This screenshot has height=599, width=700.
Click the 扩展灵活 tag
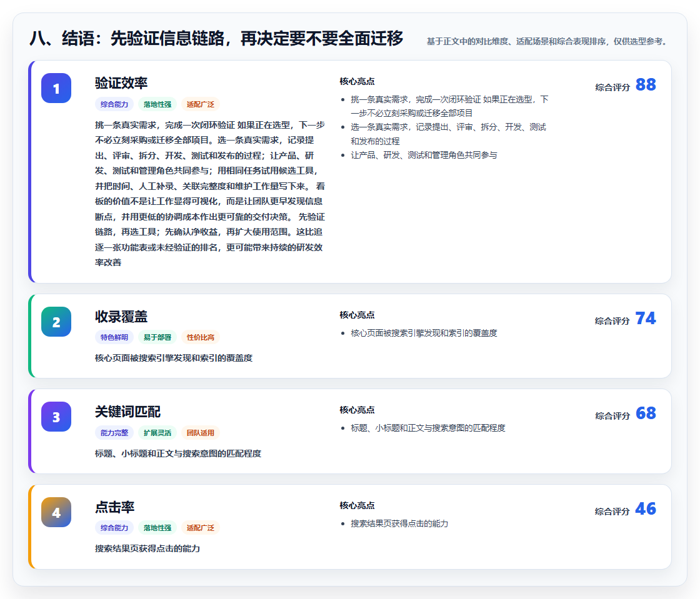(157, 433)
